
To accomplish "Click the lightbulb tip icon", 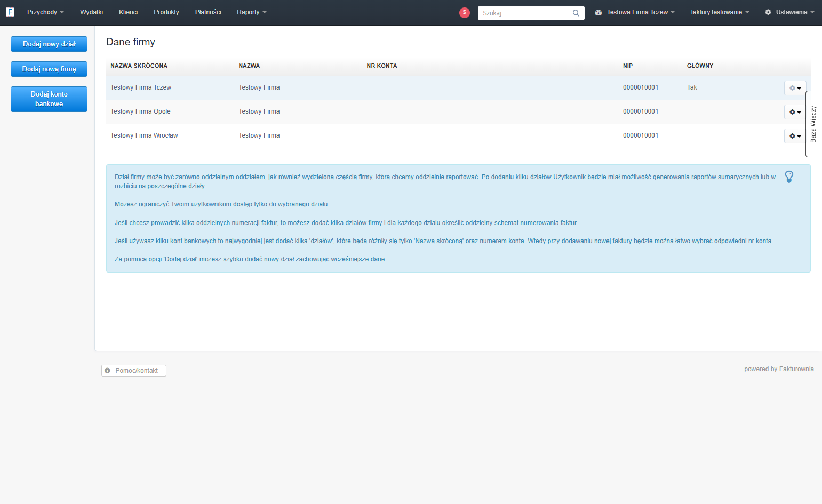I will tap(789, 177).
